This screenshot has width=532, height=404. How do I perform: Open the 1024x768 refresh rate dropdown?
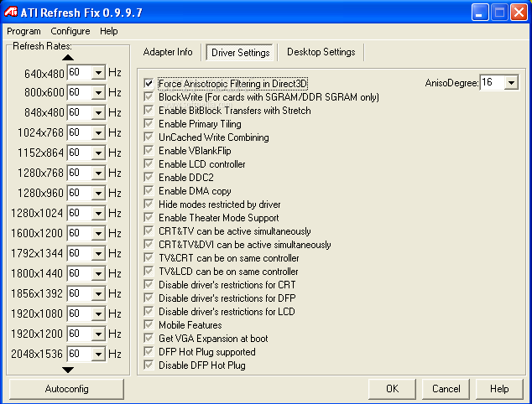pyautogui.click(x=98, y=133)
